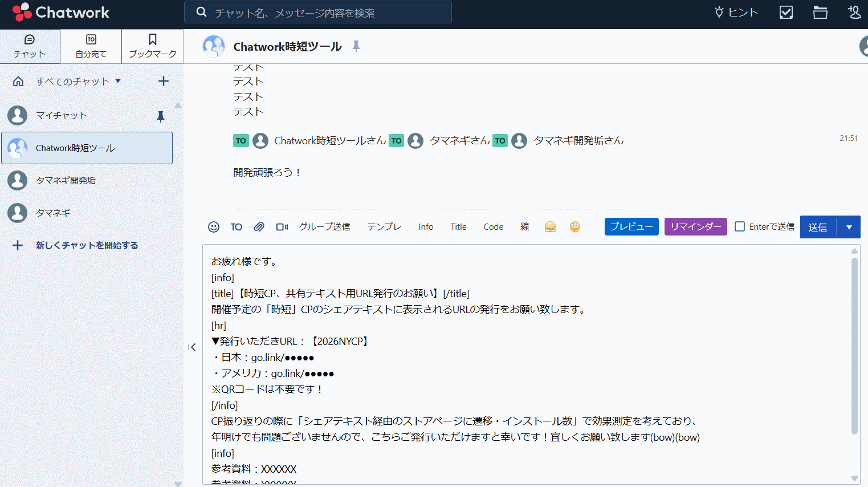Click the first TO badge for Chatwork時短ツールさん
This screenshot has height=487, width=868.
click(241, 140)
